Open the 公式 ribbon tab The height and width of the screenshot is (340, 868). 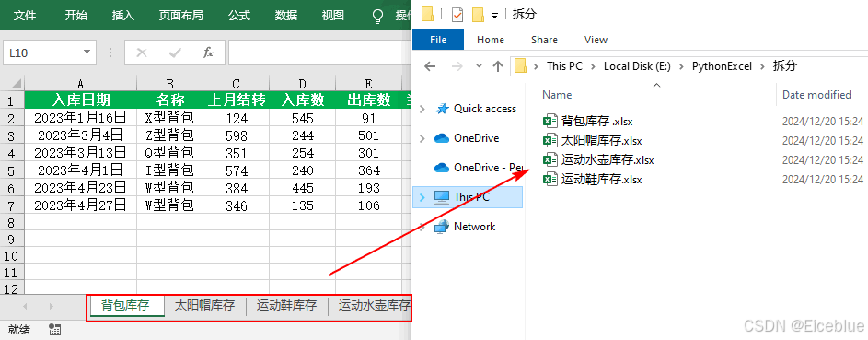click(239, 16)
